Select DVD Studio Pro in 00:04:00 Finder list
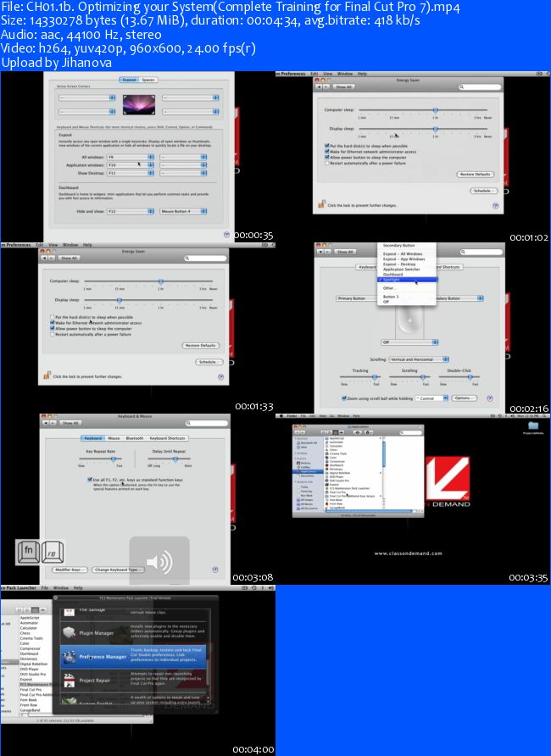 click(x=33, y=674)
